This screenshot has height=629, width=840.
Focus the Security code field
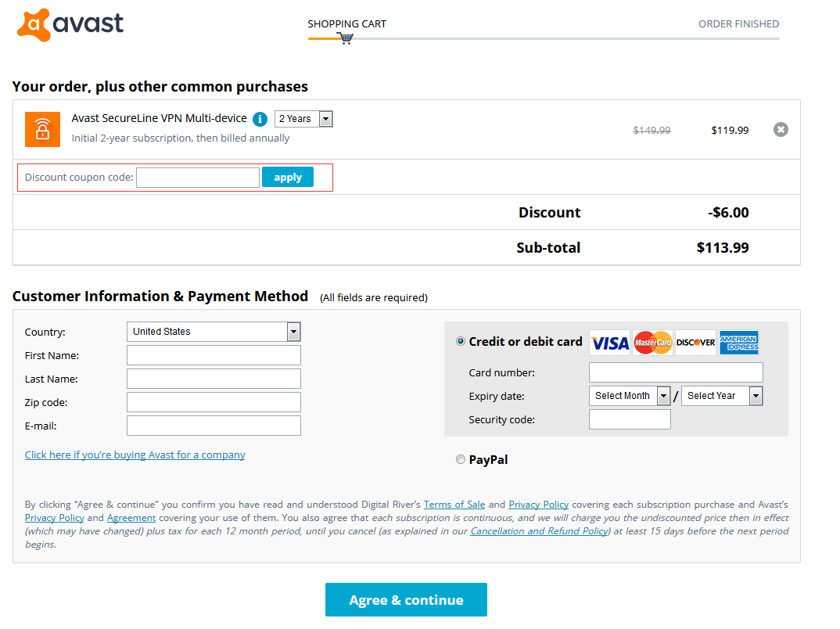pos(630,419)
